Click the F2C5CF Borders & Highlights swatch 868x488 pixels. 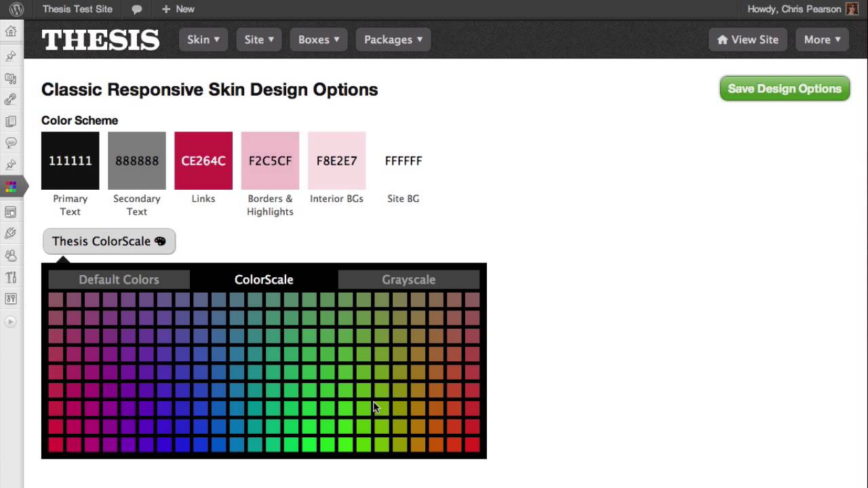point(270,161)
